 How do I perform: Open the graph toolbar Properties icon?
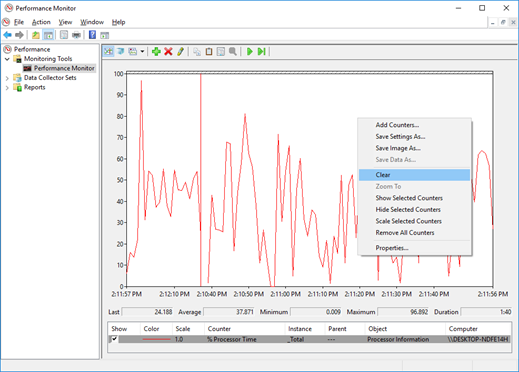[x=221, y=51]
